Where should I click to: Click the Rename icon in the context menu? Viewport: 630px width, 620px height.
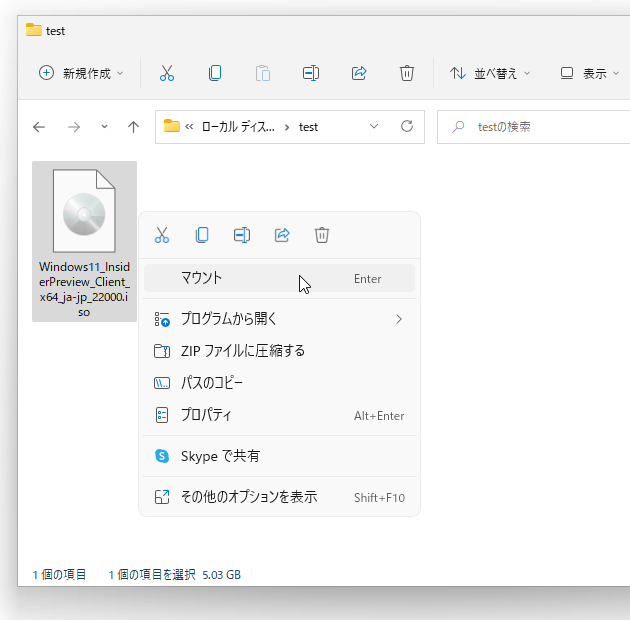[x=242, y=235]
